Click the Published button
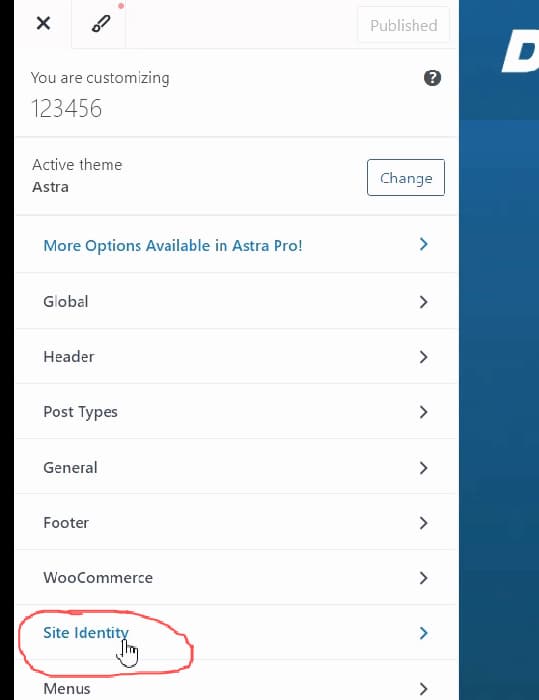The height and width of the screenshot is (700, 539). 404,25
